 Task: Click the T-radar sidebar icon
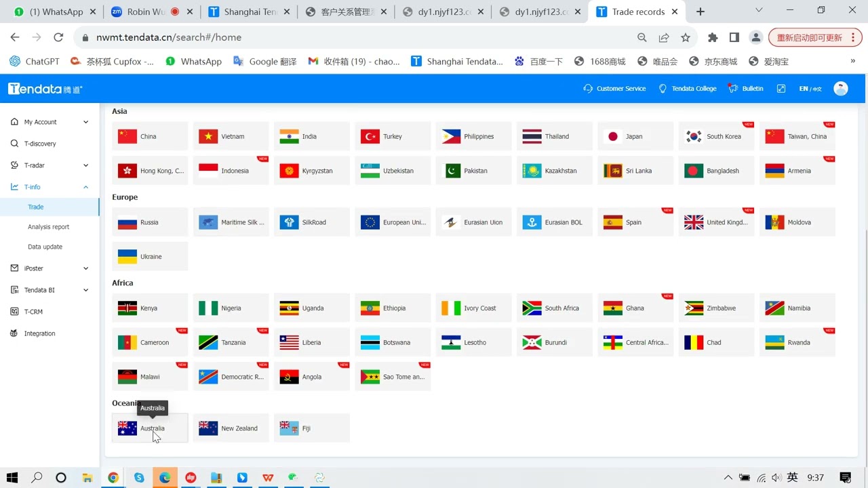(x=14, y=165)
